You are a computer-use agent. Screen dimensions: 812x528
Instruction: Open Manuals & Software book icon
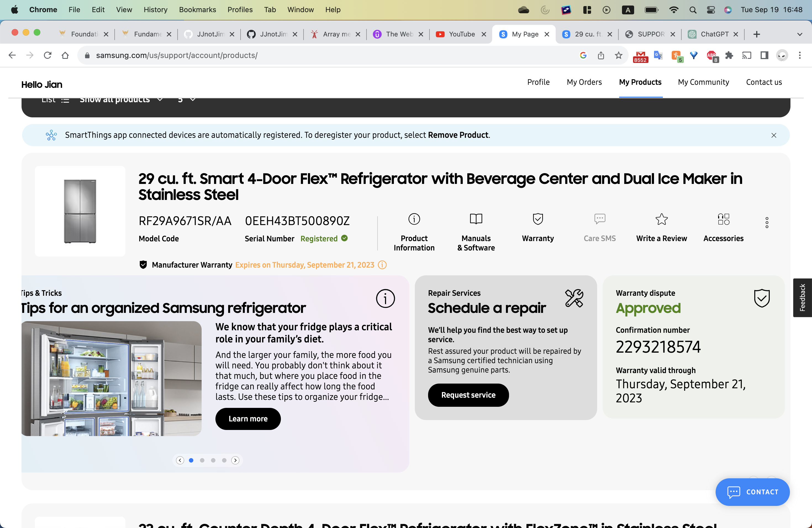point(476,219)
